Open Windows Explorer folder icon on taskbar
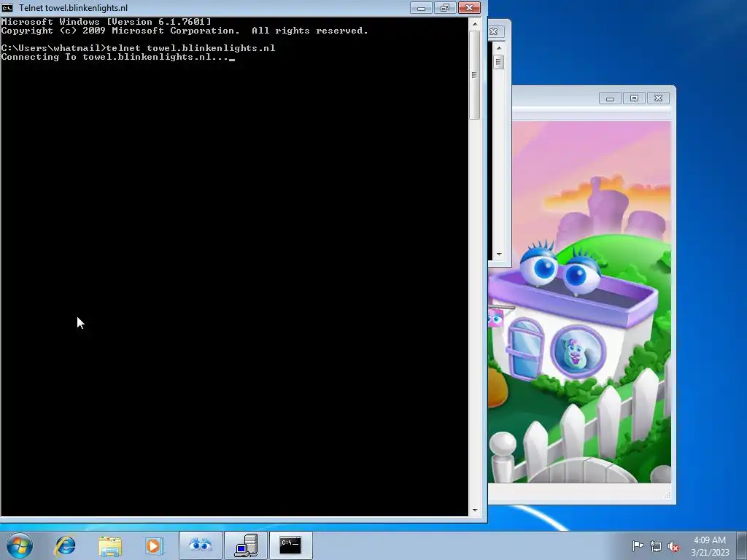 click(110, 545)
